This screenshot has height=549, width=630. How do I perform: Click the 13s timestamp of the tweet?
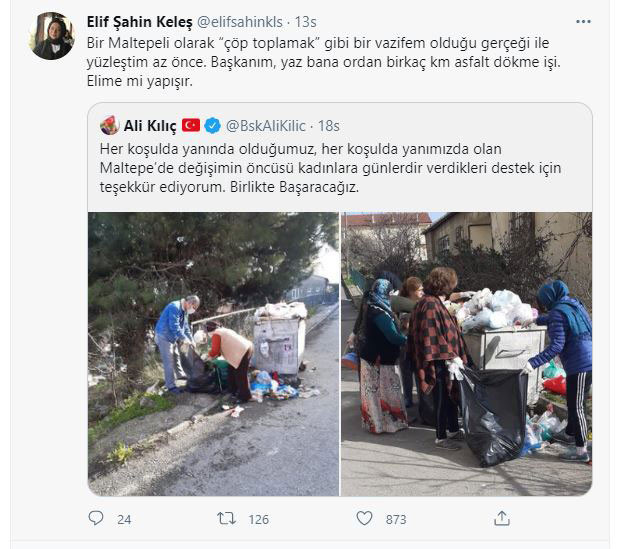(306, 22)
